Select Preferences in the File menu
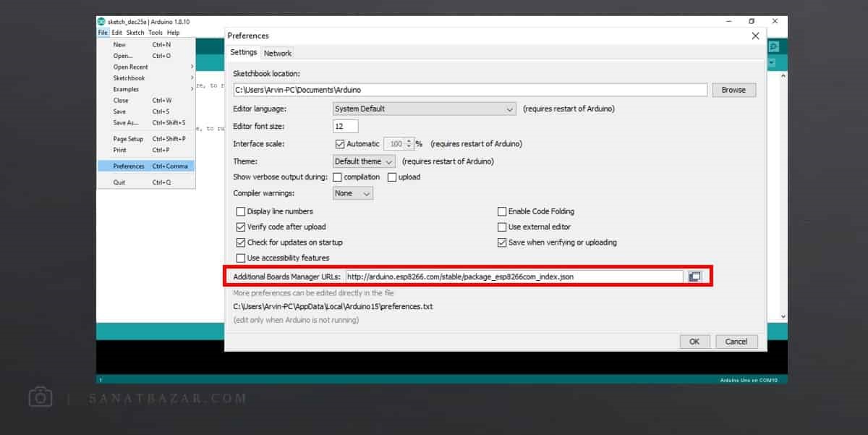 (146, 166)
